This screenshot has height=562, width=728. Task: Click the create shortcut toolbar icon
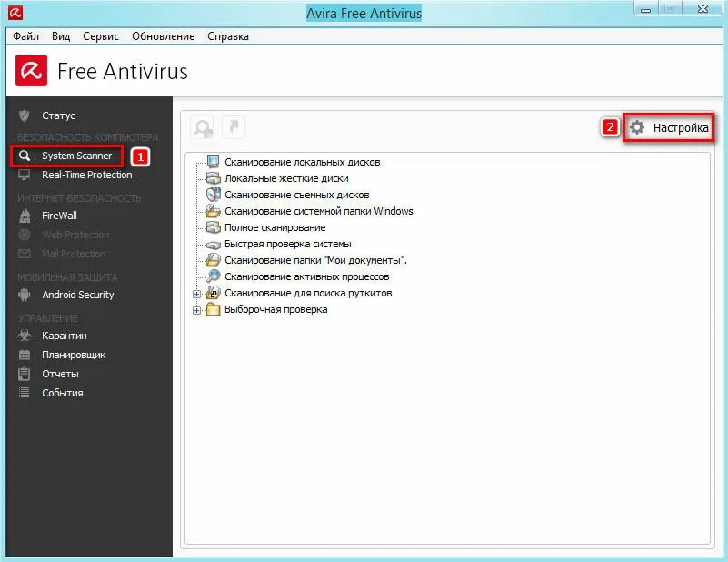[234, 127]
